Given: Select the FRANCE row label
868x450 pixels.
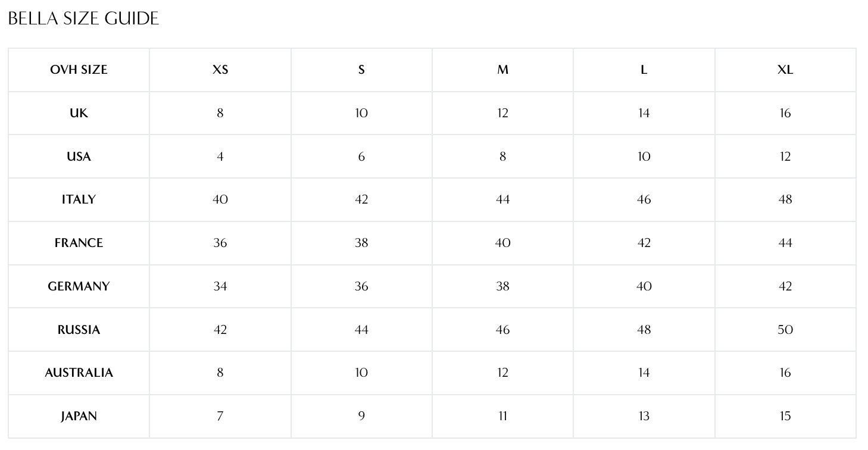Looking at the screenshot, I should click(79, 243).
